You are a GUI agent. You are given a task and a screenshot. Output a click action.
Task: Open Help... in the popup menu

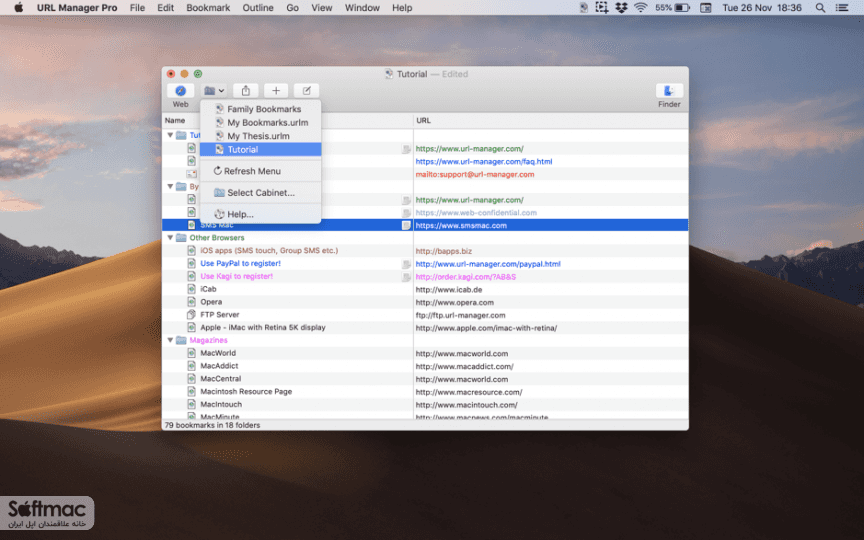pos(260,214)
